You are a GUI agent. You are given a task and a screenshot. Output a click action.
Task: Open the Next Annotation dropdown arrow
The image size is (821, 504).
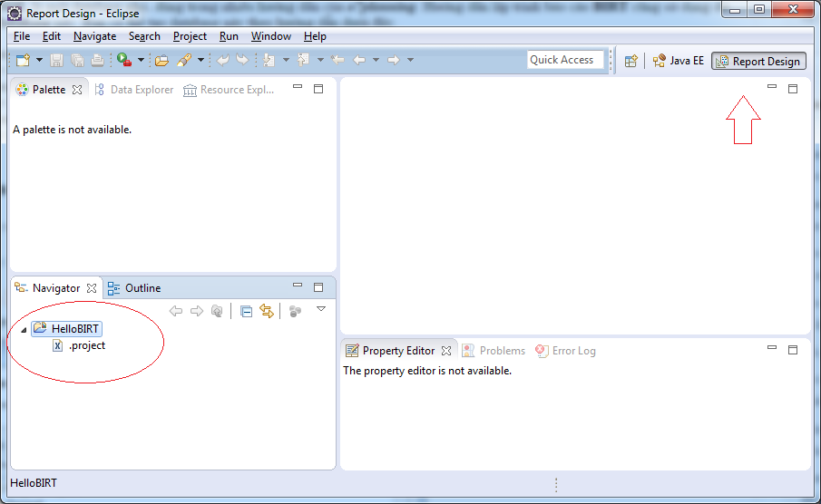286,60
